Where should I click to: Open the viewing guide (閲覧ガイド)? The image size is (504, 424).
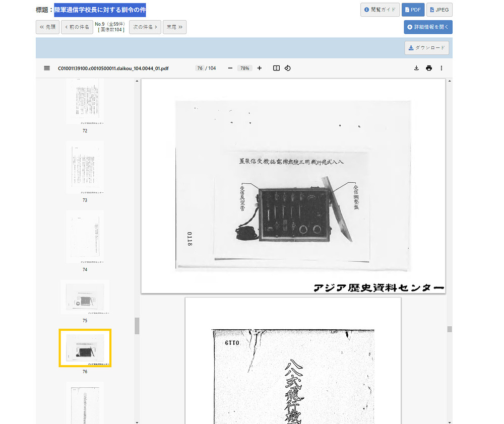click(x=380, y=10)
